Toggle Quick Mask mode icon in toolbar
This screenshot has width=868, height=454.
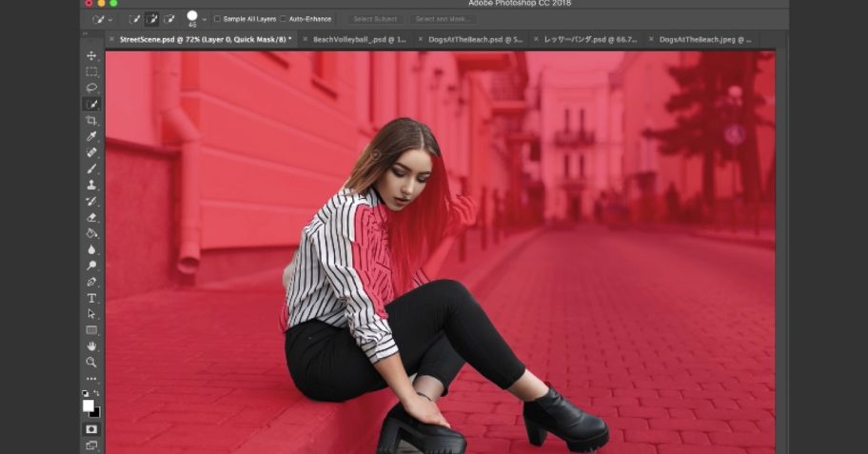point(91,429)
